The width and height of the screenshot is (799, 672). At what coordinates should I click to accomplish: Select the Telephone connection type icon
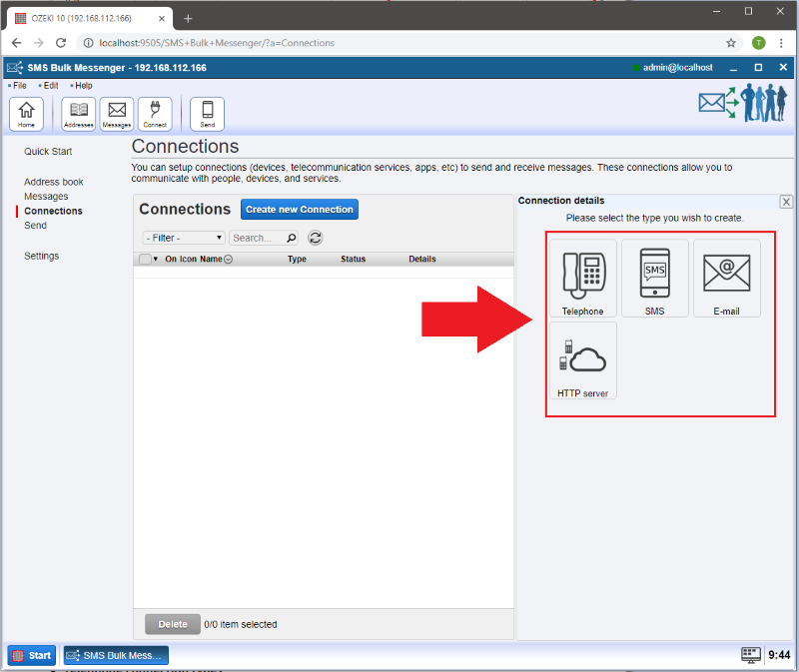pos(582,278)
